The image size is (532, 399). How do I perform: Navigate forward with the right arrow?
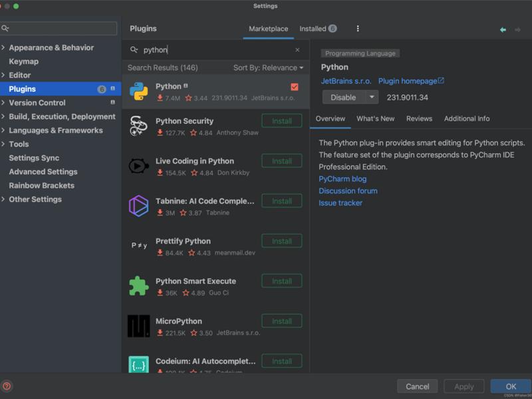pyautogui.click(x=517, y=30)
